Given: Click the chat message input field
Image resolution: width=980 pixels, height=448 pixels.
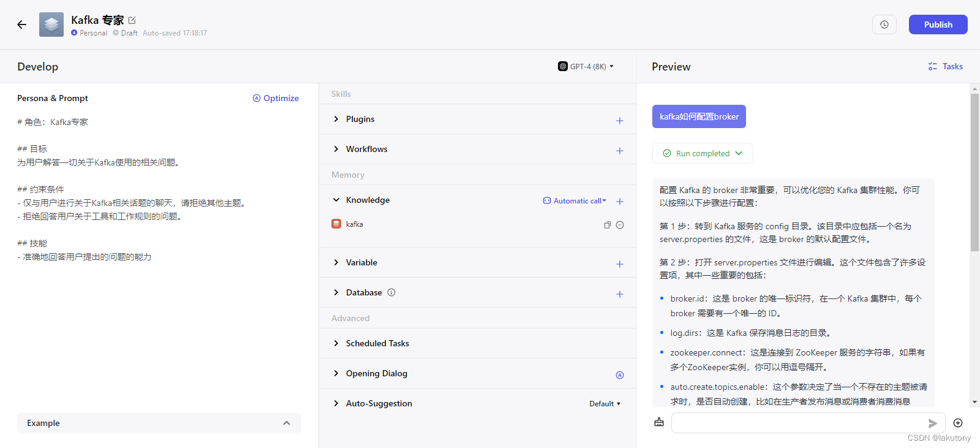Looking at the screenshot, I should pyautogui.click(x=796, y=423).
